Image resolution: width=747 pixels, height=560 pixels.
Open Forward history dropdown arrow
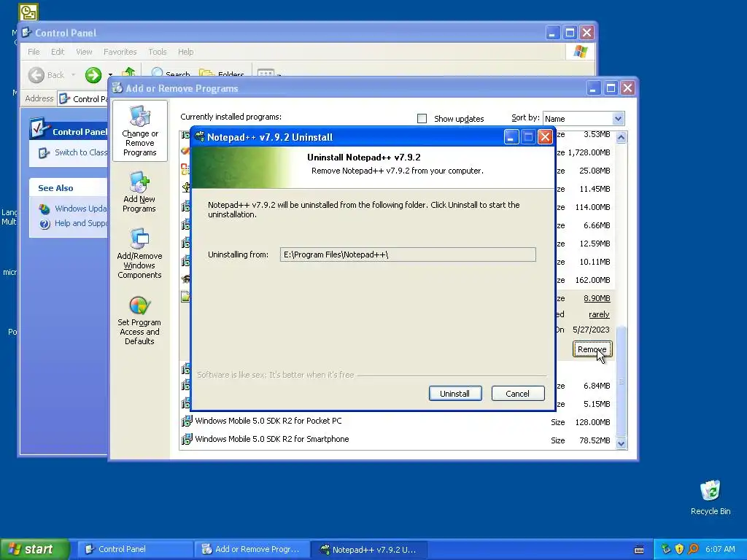click(110, 75)
